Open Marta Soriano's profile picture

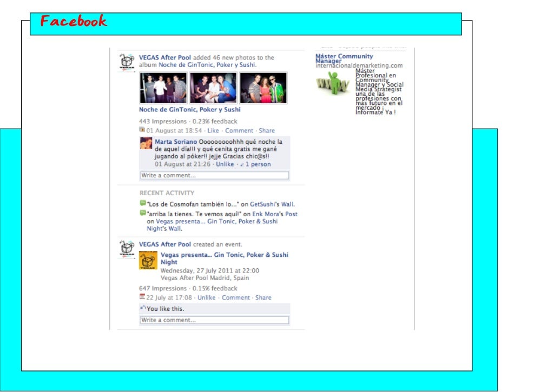point(146,143)
